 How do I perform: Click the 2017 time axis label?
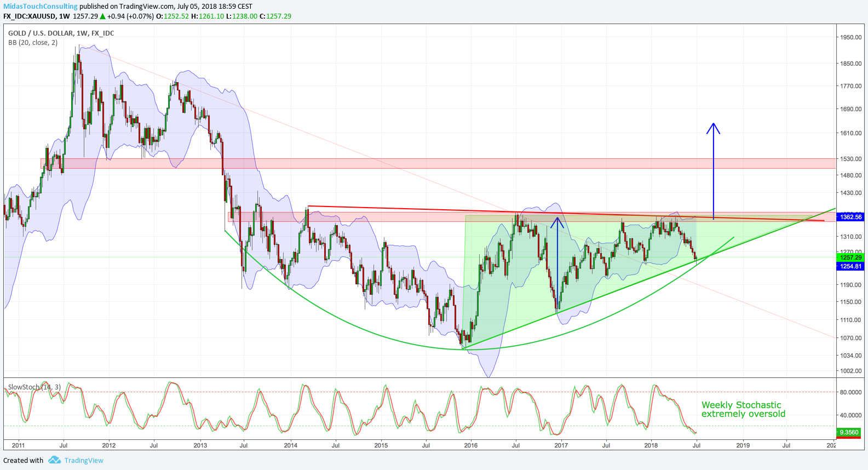[x=561, y=445]
